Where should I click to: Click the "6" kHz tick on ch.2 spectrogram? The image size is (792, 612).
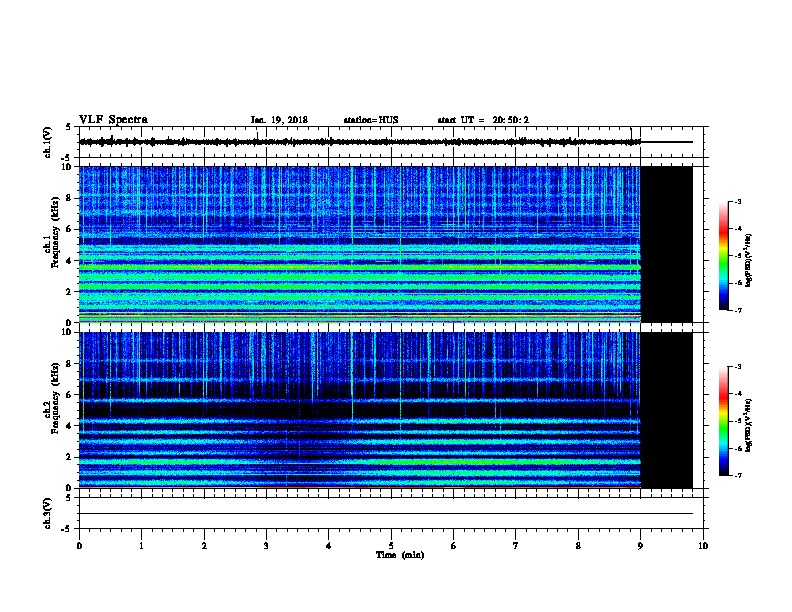pyautogui.click(x=71, y=395)
